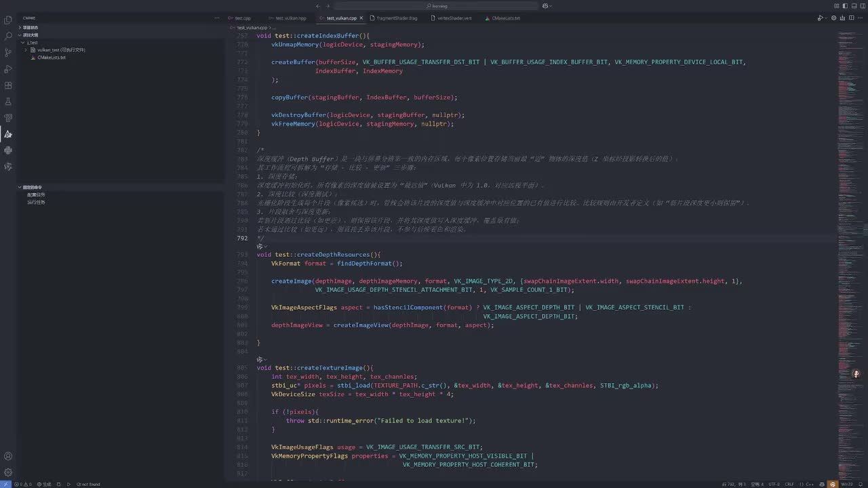
Task: Open the Source Control view
Action: tap(8, 52)
